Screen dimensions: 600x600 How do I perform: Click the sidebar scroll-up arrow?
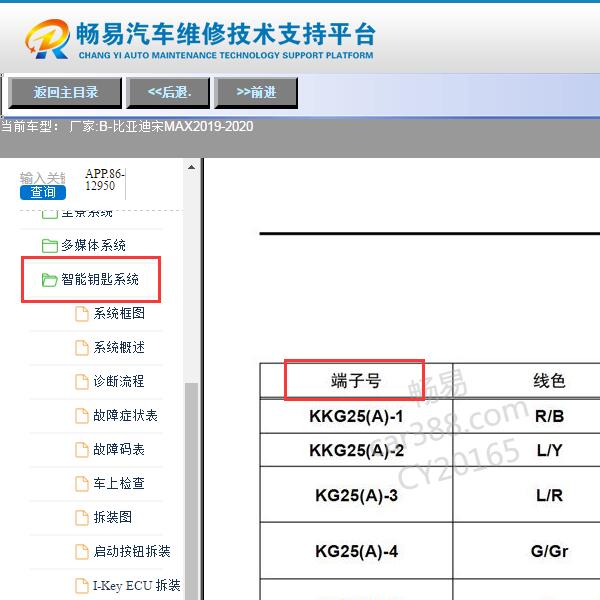191,167
